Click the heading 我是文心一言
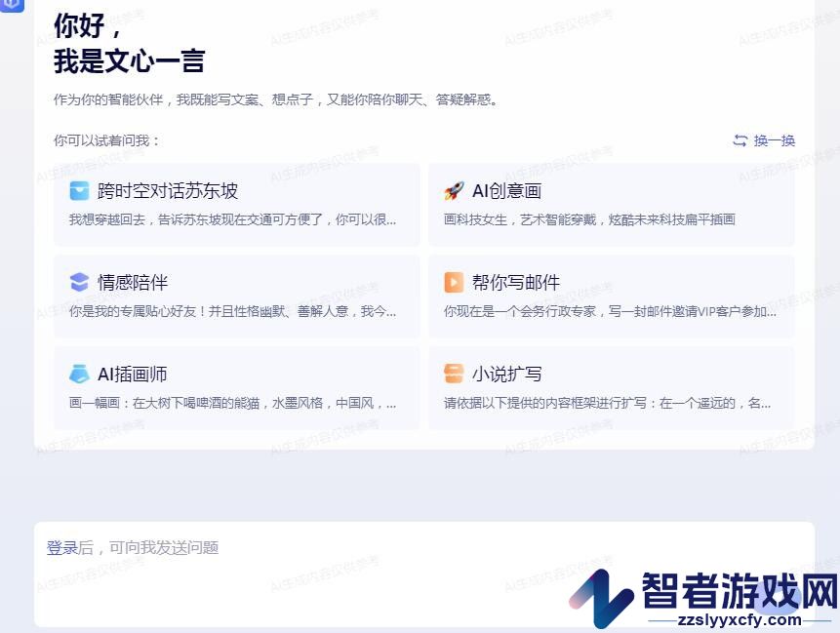840x633 pixels. [x=130, y=60]
